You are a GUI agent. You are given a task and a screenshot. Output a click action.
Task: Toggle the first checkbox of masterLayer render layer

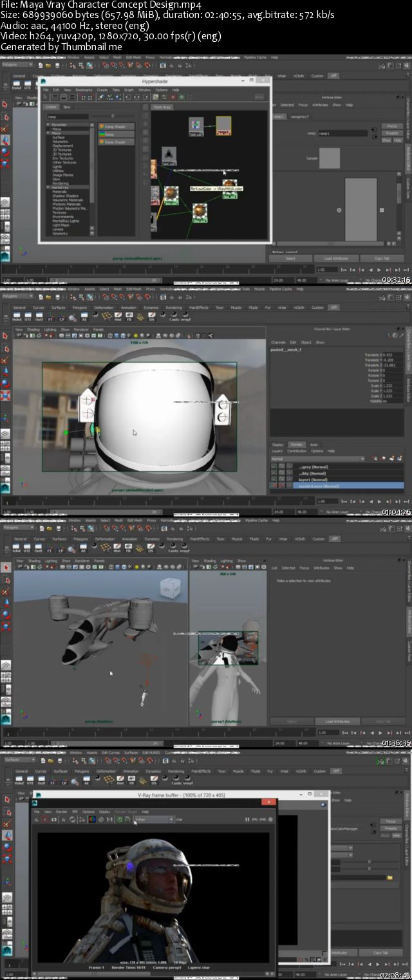point(274,485)
